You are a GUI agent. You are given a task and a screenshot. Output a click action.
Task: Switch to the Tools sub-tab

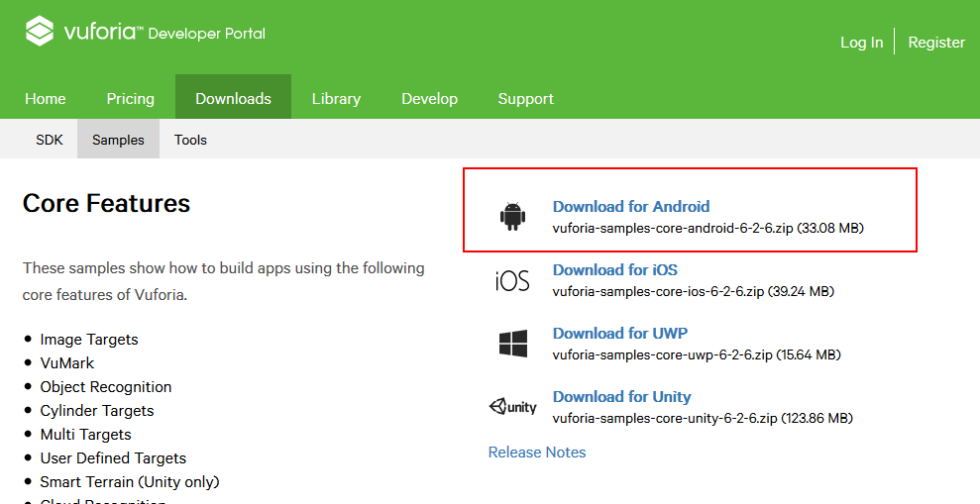190,140
